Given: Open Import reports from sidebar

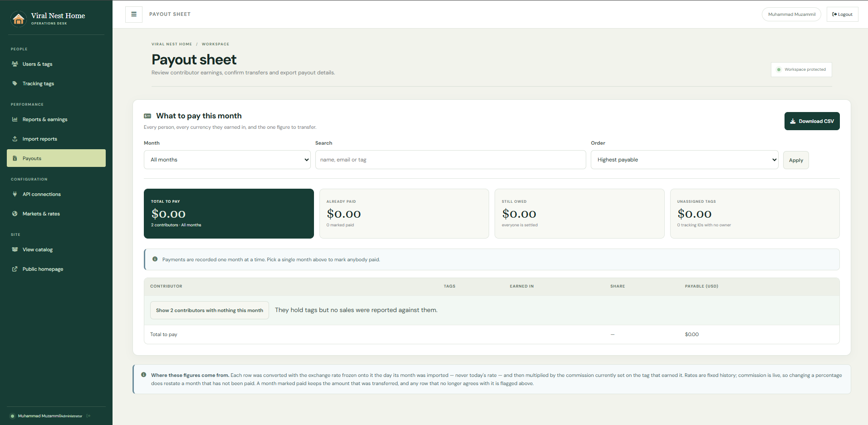Looking at the screenshot, I should (x=56, y=139).
